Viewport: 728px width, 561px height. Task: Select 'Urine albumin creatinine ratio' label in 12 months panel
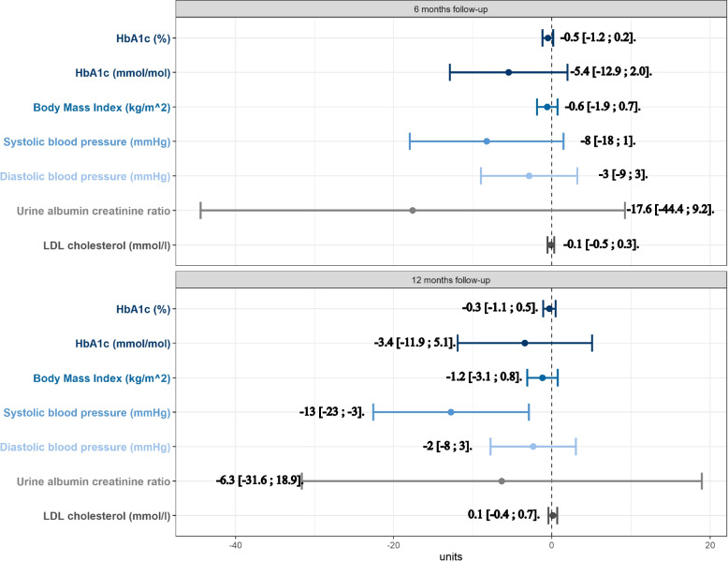[x=94, y=481]
